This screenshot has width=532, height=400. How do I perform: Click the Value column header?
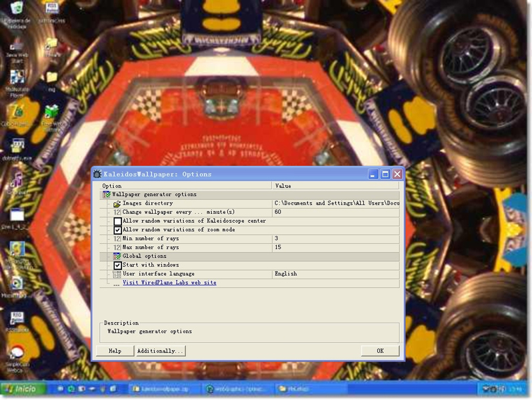click(335, 186)
